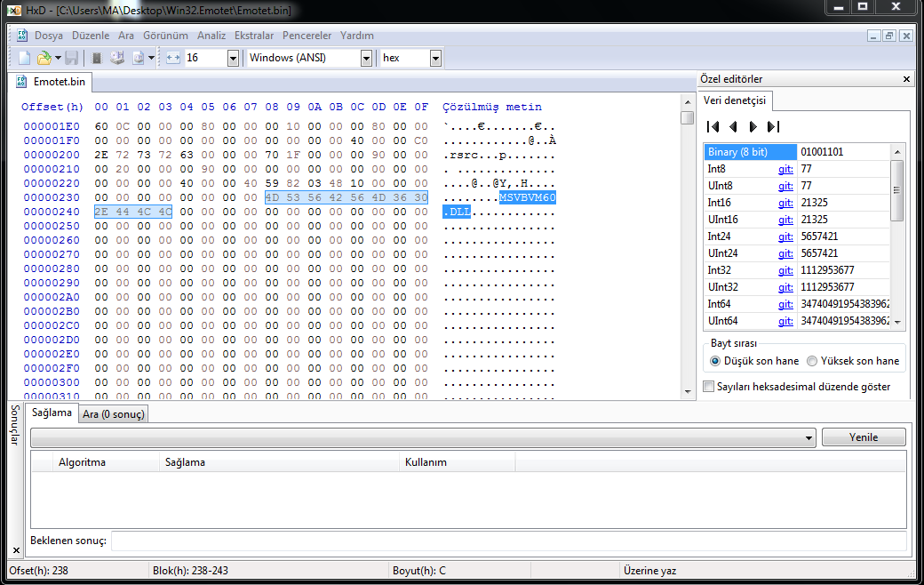The image size is (924, 585).
Task: Click the 'git:' link next to Int32
Action: [x=785, y=270]
